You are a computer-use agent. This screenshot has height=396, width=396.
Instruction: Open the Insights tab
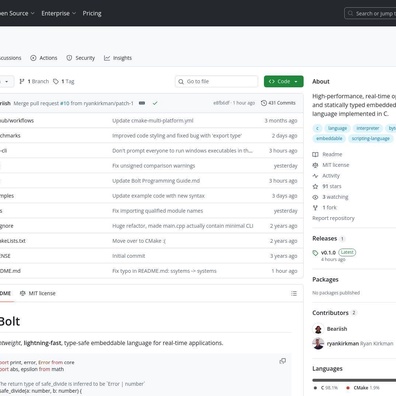tap(118, 58)
